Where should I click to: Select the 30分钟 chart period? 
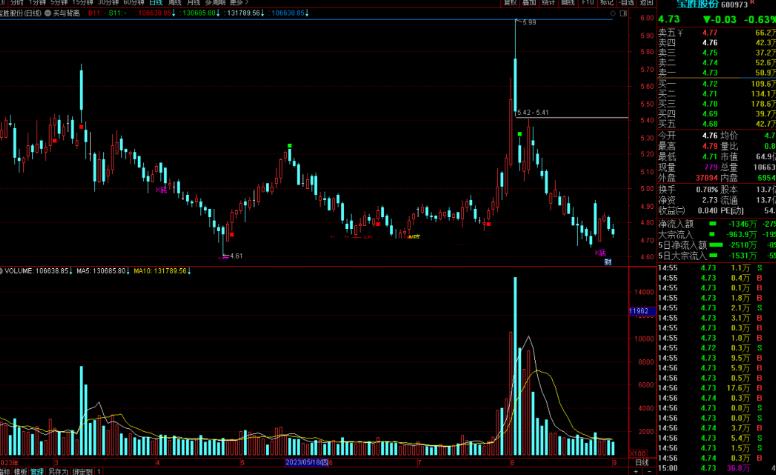[108, 2]
